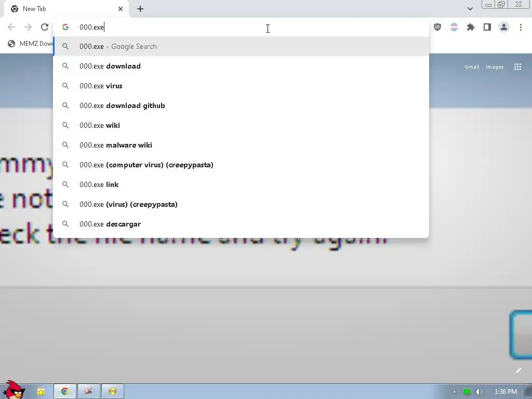Screen dimensions: 532x399
Task: Switch to the Chrome taskbar button
Action: coord(65,392)
